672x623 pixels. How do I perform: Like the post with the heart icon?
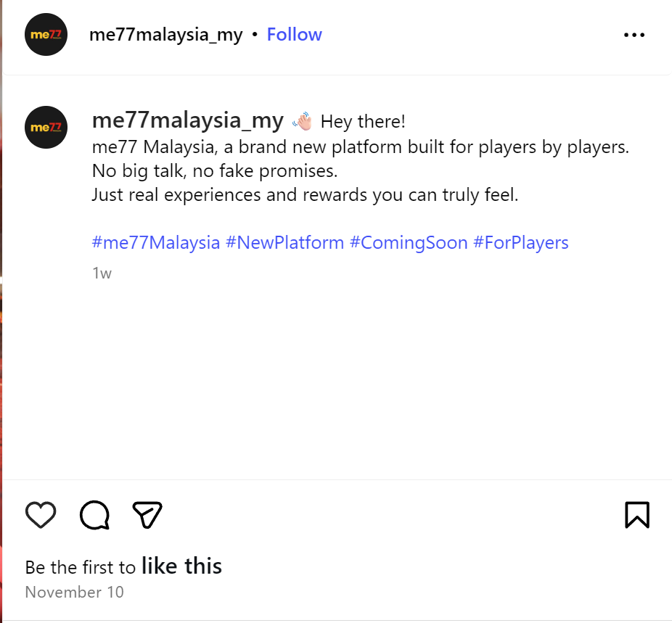pos(41,515)
